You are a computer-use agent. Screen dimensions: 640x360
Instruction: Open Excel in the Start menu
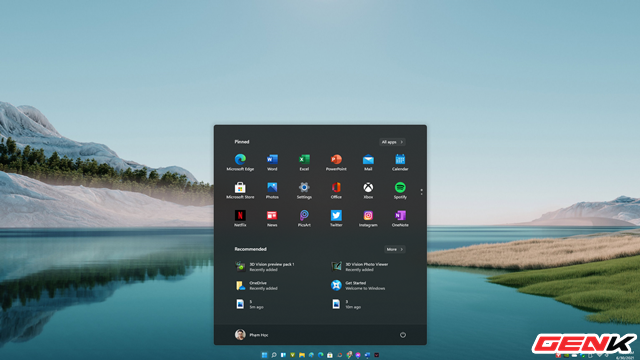coord(304,162)
